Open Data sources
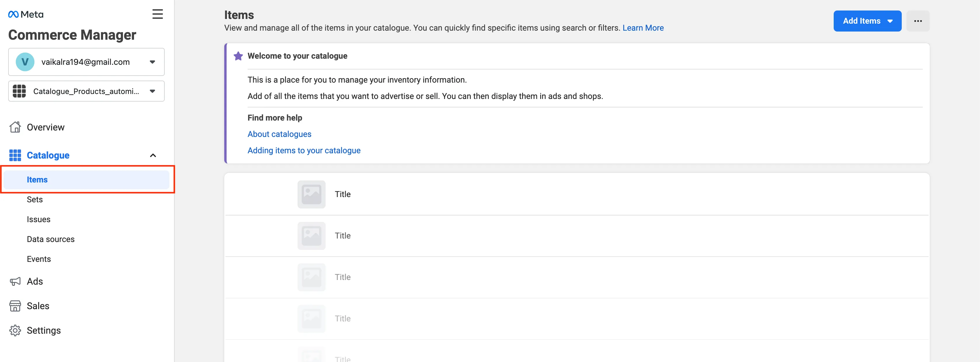 coord(51,239)
